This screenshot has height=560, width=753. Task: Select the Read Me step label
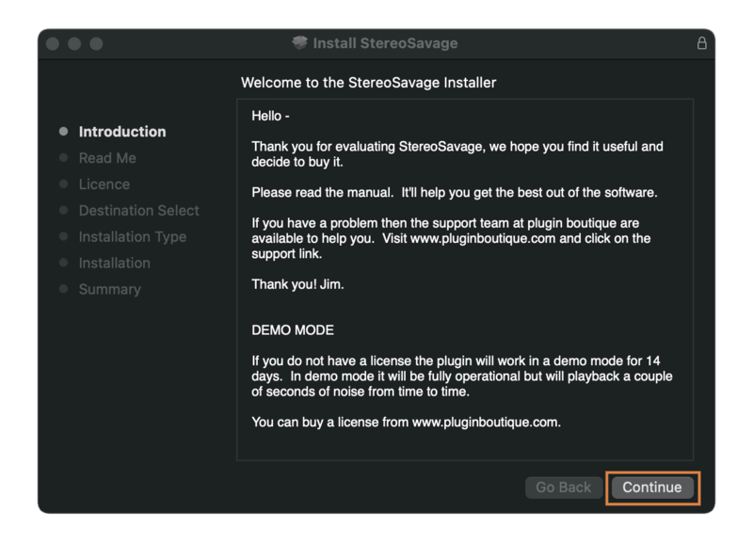coord(107,158)
